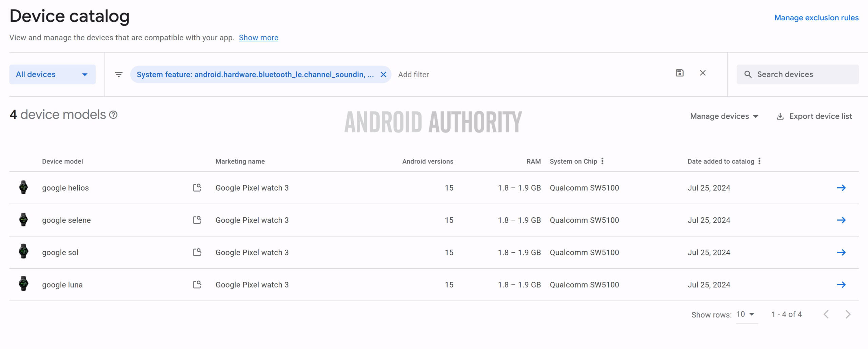Expand the All devices dropdown
This screenshot has height=349, width=868.
tap(52, 74)
